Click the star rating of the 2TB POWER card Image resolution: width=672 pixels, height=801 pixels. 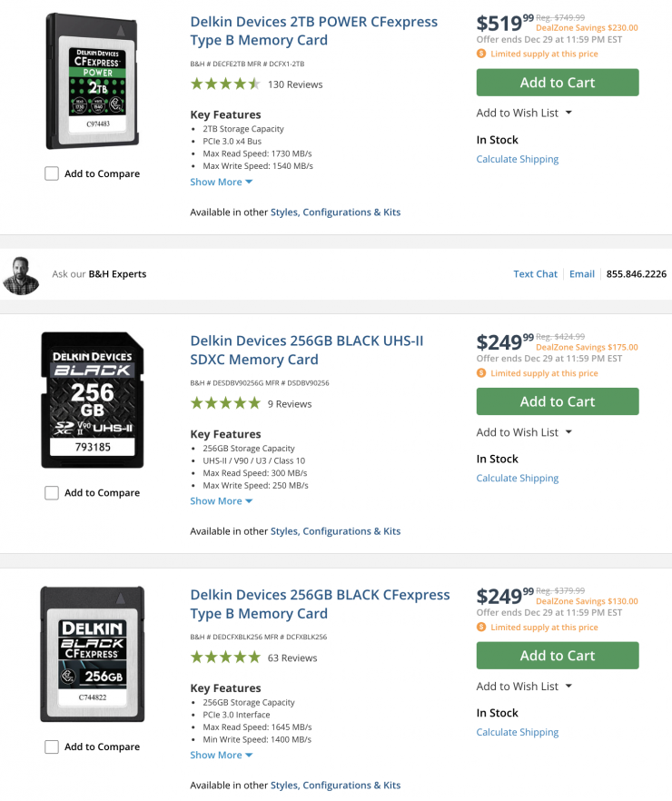tap(225, 84)
